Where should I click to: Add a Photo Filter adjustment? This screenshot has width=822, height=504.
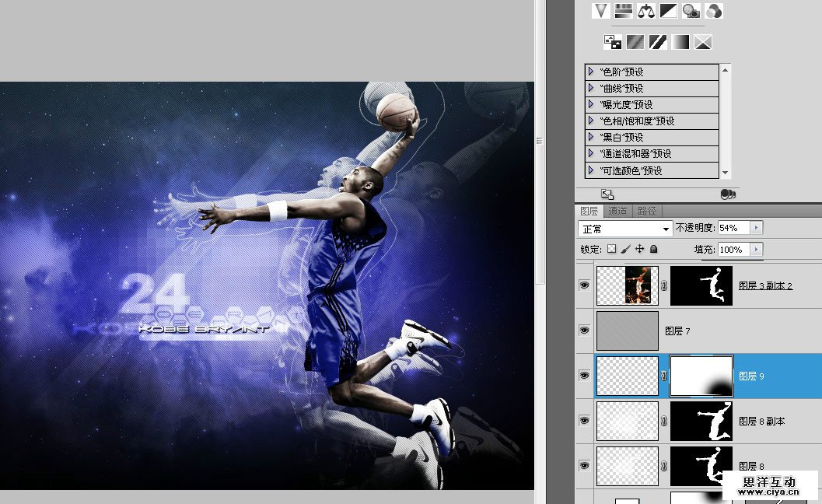691,11
